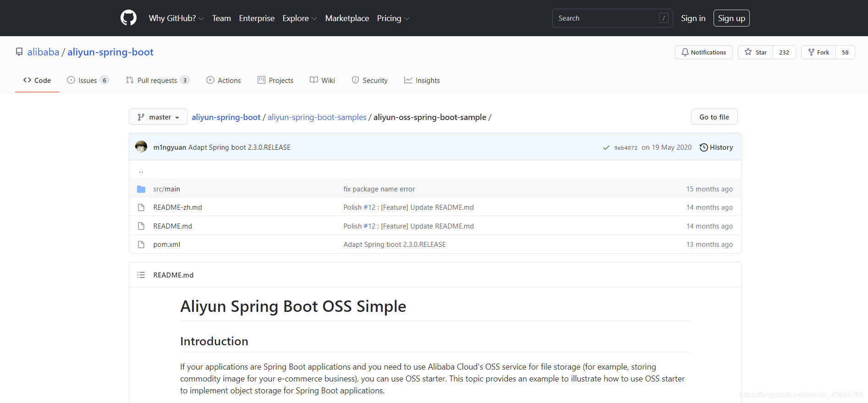Go to the Insights tab
The image size is (868, 403).
click(422, 81)
